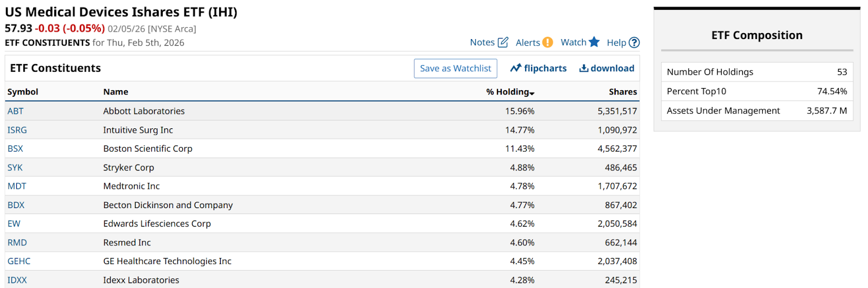868x288 pixels.
Task: Open the BSX ticker link
Action: click(x=15, y=148)
